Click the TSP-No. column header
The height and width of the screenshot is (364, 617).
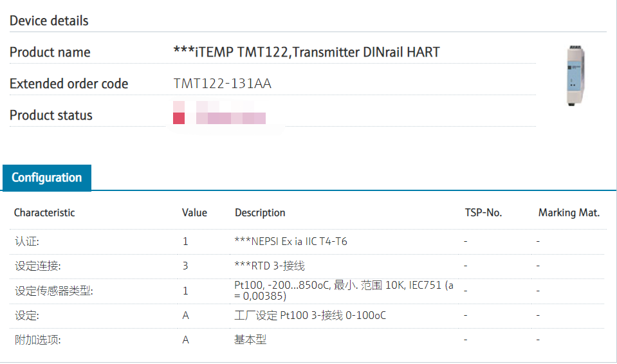pyautogui.click(x=483, y=213)
